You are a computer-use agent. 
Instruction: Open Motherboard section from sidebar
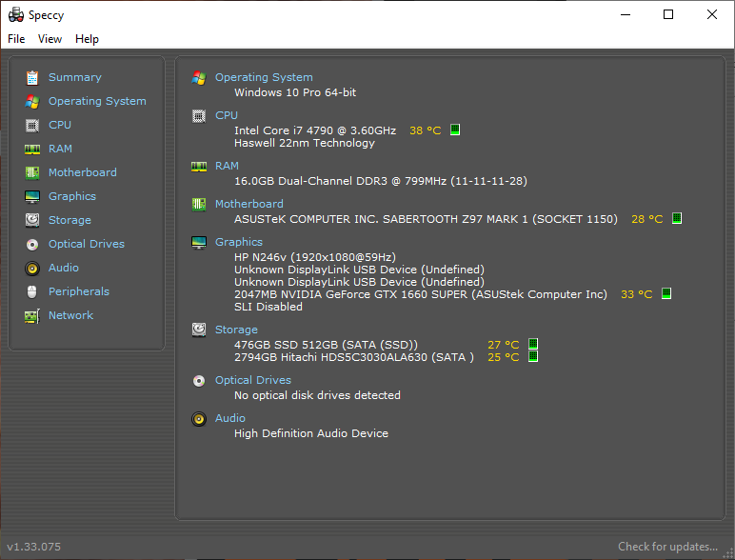(83, 172)
